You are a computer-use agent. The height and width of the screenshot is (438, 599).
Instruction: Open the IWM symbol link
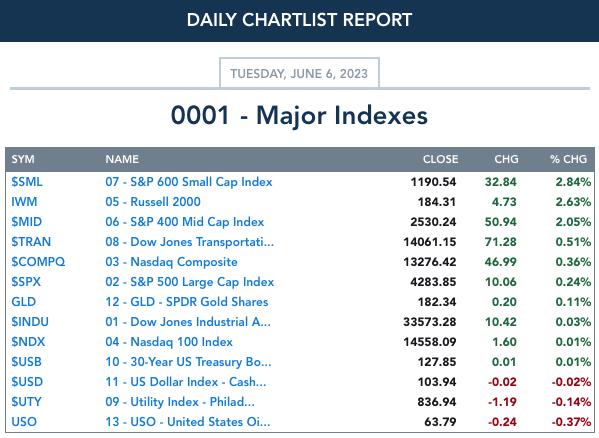(24, 202)
